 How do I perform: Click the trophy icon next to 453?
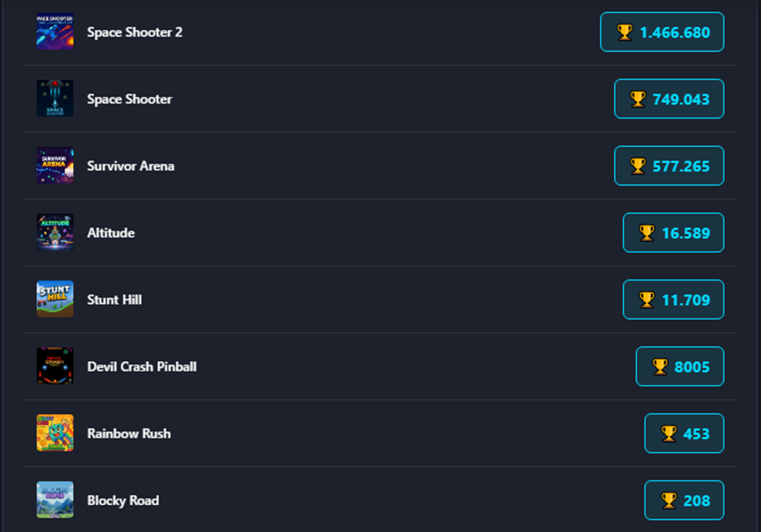(x=668, y=433)
